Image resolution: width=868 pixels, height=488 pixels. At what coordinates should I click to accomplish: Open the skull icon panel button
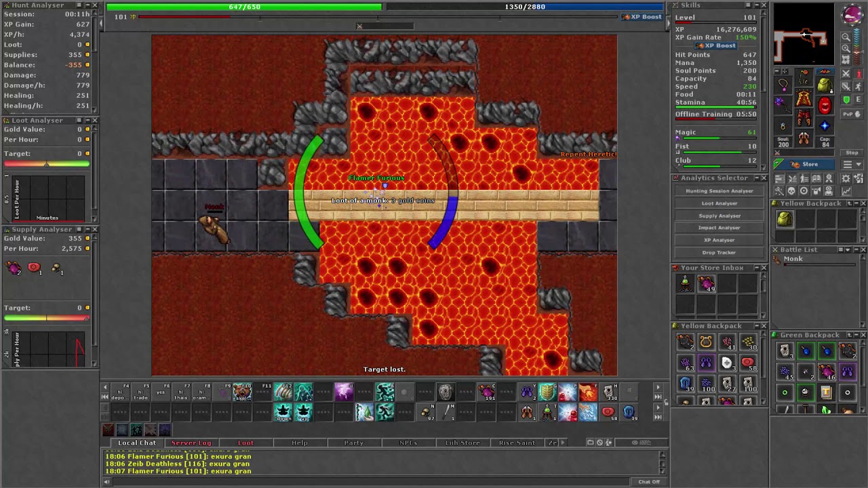tap(791, 191)
